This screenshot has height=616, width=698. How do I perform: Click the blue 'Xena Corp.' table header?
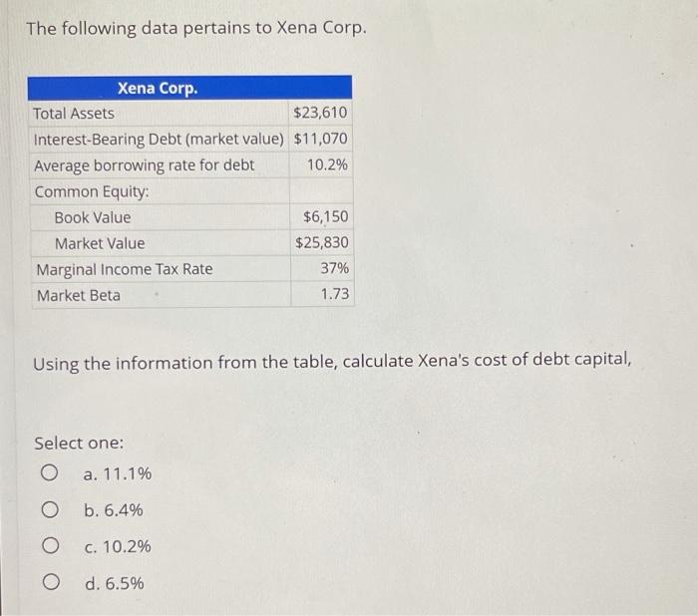point(189,88)
